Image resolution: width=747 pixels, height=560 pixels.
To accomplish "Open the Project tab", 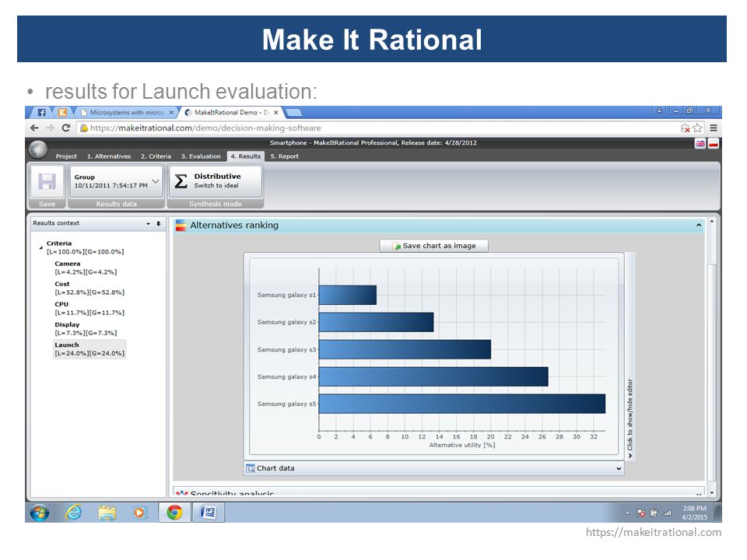I will pyautogui.click(x=65, y=156).
